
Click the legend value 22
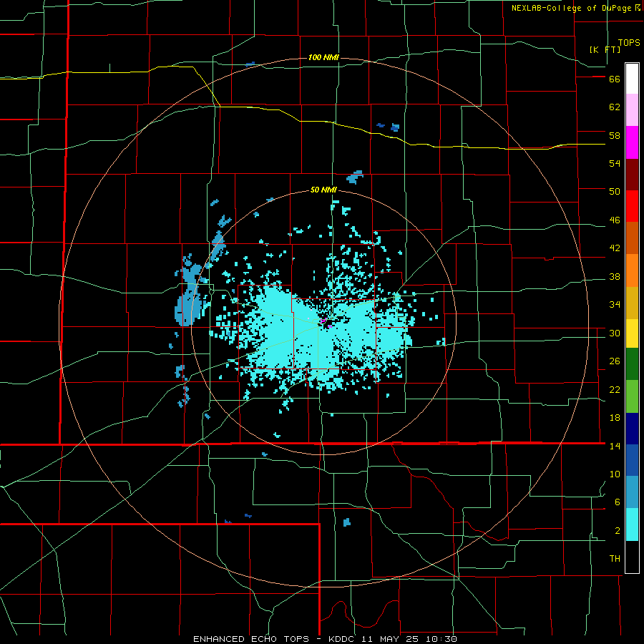click(615, 389)
